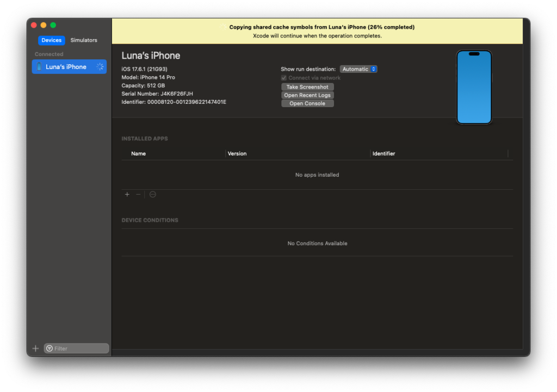Toggle the Connect via network checkbox
557x392 pixels.
point(283,78)
